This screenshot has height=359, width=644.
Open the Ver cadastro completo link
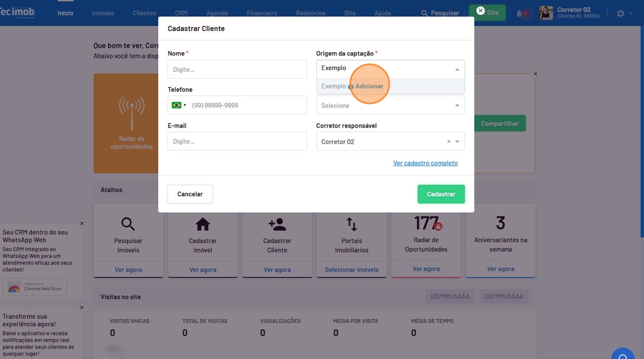[425, 163]
